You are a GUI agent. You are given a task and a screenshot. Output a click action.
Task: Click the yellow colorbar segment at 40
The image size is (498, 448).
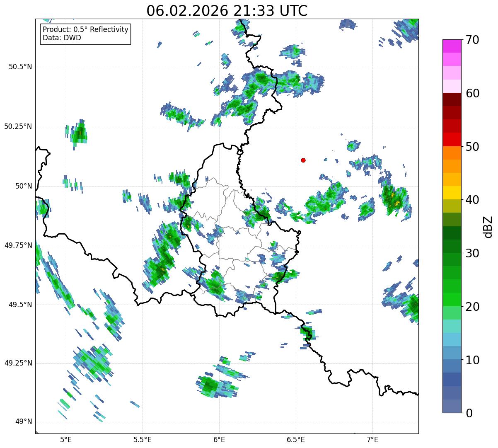[452, 193]
